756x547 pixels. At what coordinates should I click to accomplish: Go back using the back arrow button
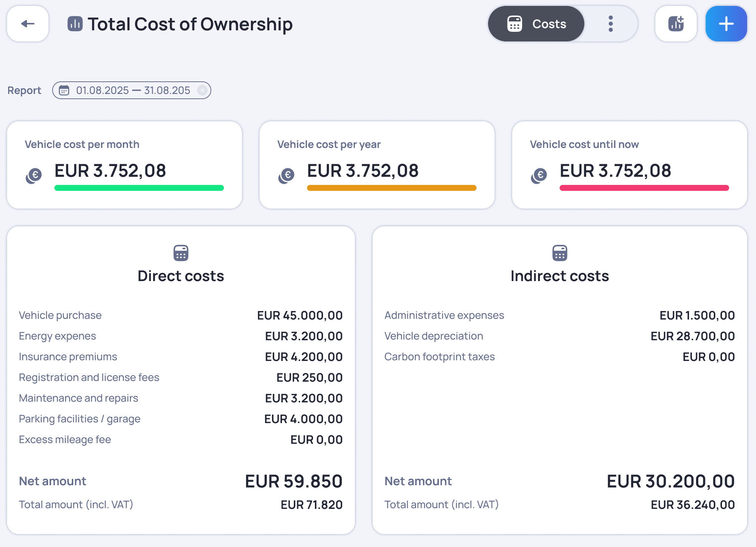coord(27,24)
